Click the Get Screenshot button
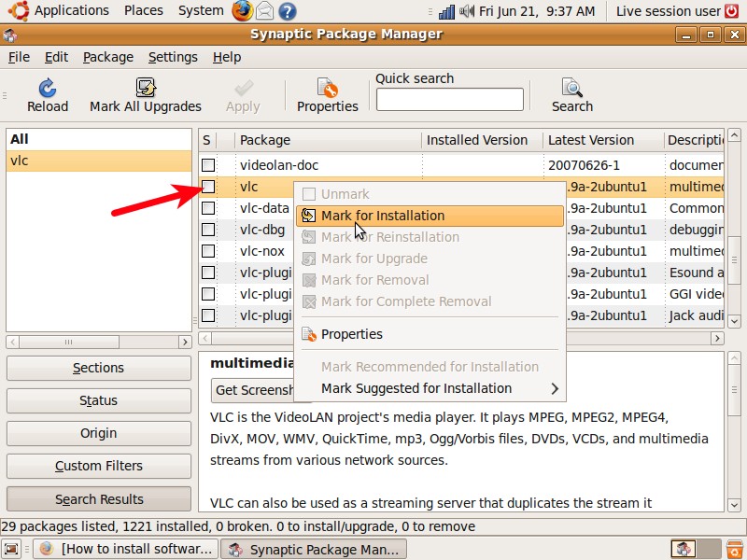Image resolution: width=747 pixels, height=560 pixels. [252, 390]
